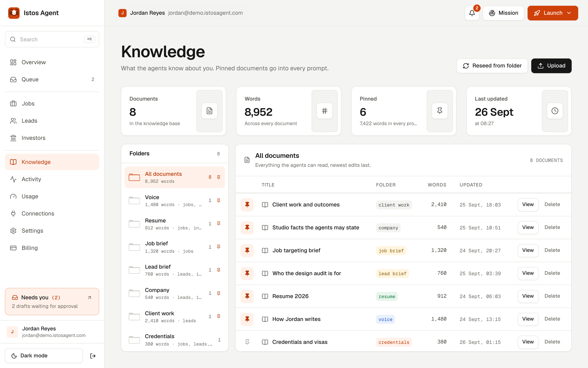Select the Client work folder
The width and height of the screenshot is (588, 368).
point(175,317)
